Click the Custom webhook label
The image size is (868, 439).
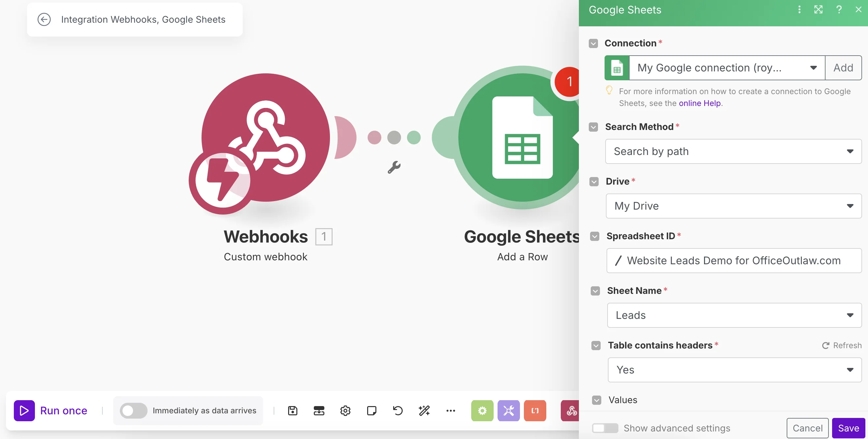(x=265, y=257)
